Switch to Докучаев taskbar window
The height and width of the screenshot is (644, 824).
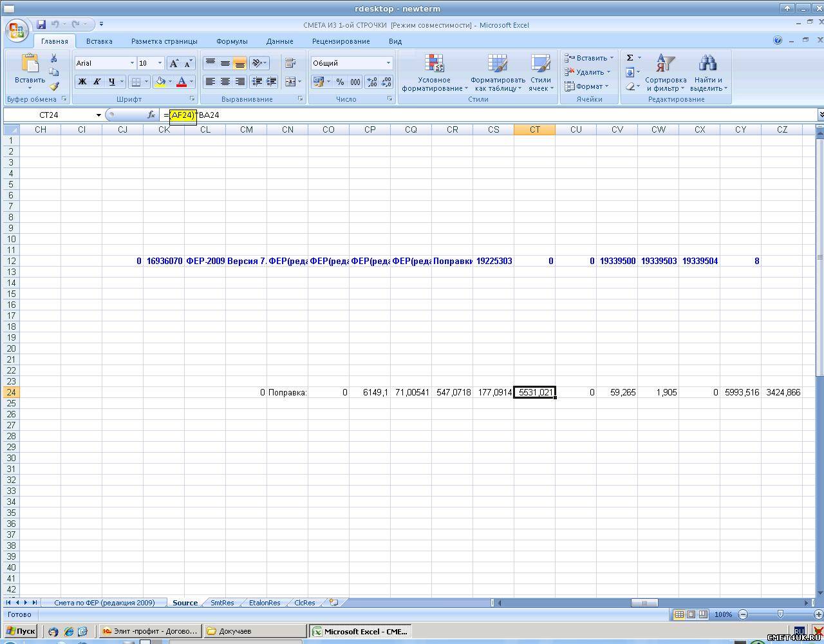coord(255,631)
